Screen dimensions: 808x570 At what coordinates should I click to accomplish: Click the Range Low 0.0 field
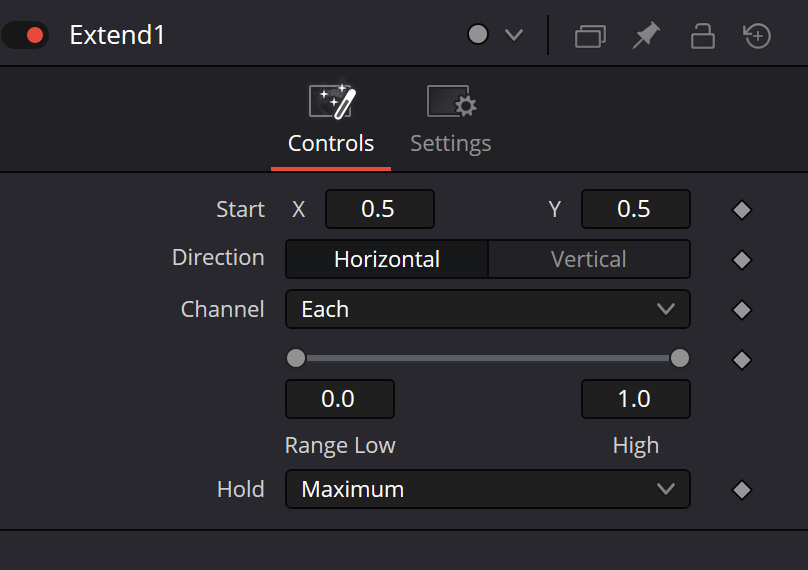[340, 399]
